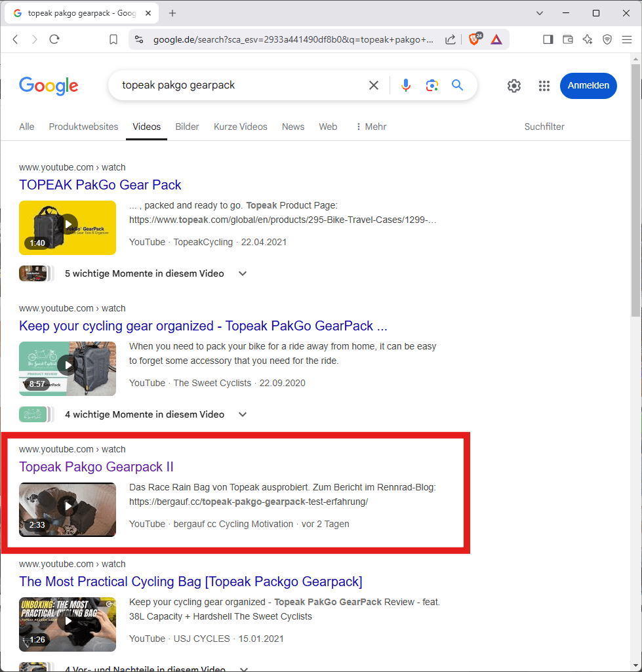Reload the current page
This screenshot has width=642, height=672.
tap(54, 39)
